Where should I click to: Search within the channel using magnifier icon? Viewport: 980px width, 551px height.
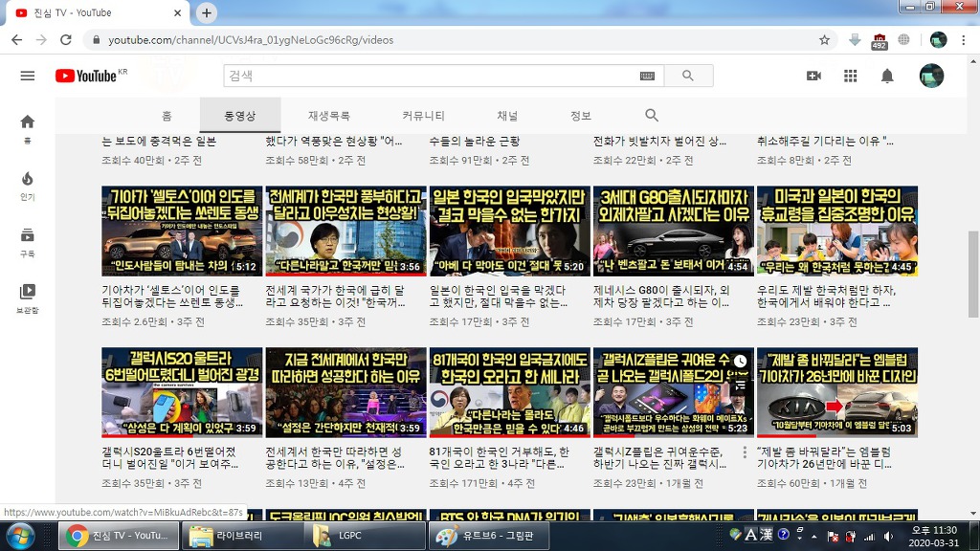pyautogui.click(x=652, y=116)
